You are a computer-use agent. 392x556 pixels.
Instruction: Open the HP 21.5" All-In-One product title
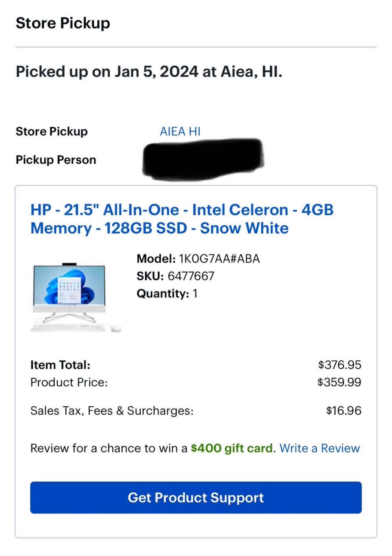(182, 219)
